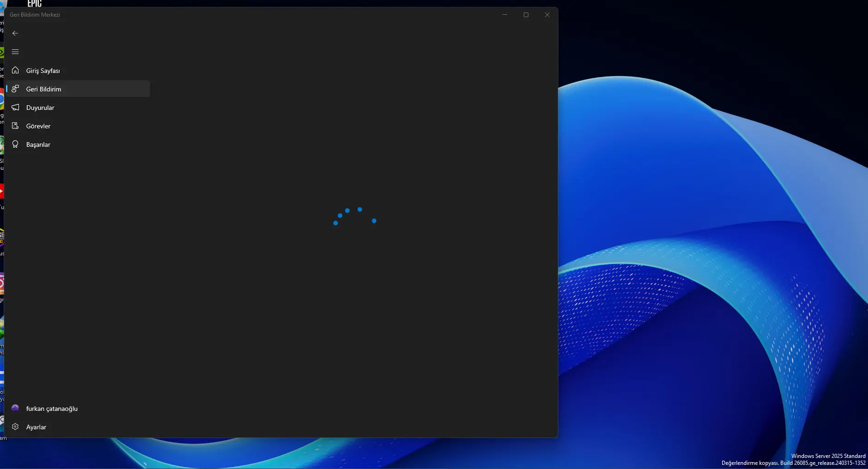Select the Geri Bildirim feedback icon
Screen dimensions: 868x469
coord(15,89)
